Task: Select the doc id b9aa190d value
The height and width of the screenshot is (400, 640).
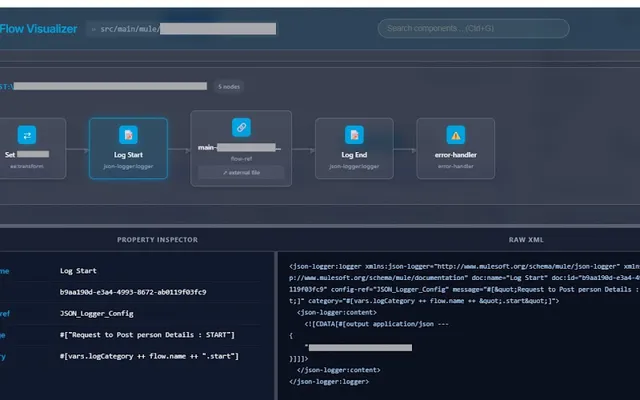Action: tap(133, 292)
